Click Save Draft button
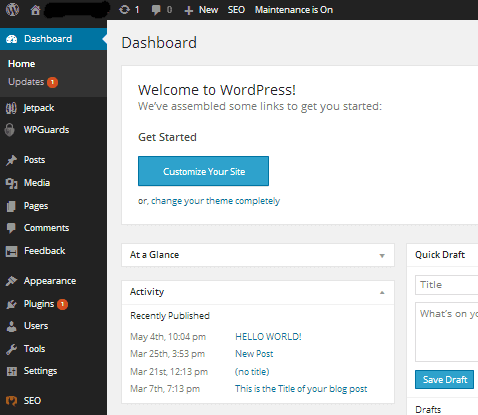 [x=444, y=379]
